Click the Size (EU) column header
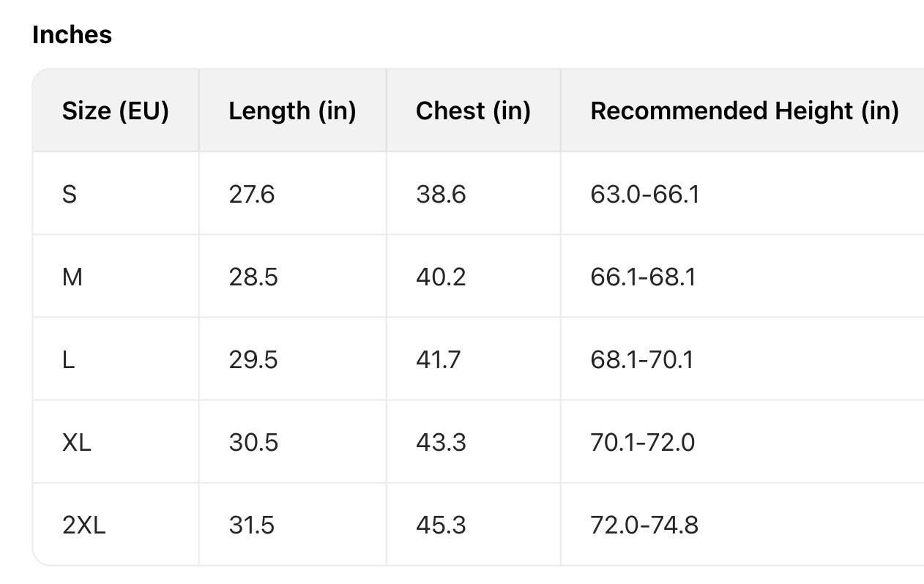Image resolution: width=924 pixels, height=584 pixels. click(116, 111)
